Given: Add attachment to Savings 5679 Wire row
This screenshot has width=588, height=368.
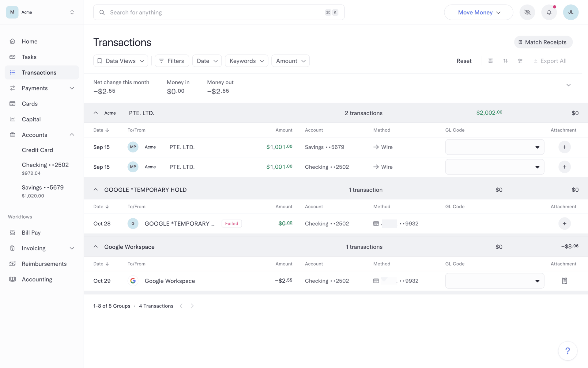Looking at the screenshot, I should [x=564, y=147].
